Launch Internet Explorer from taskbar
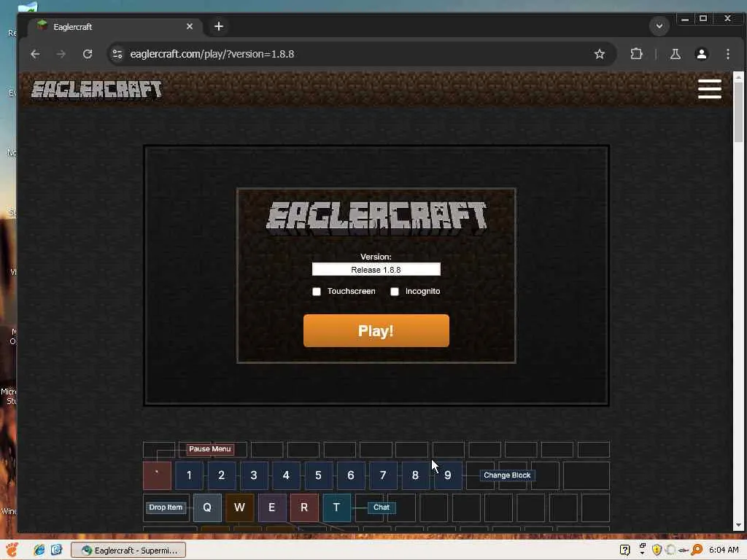Screen dimensions: 747x560 pos(39,550)
